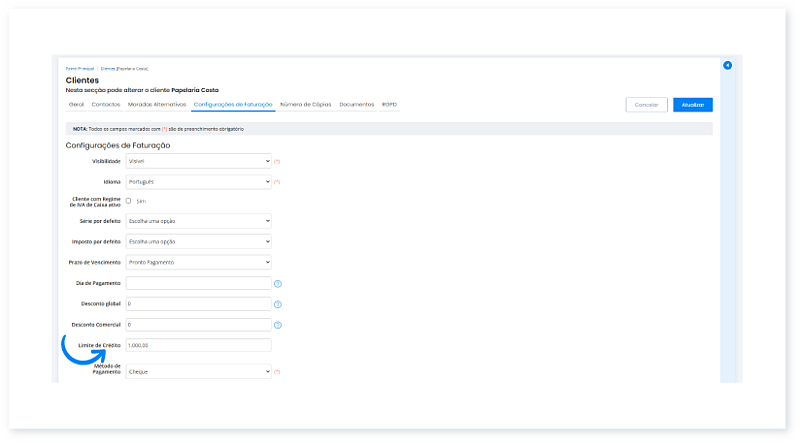
Task: Expand the Idioma dropdown showing Português
Action: coord(198,182)
